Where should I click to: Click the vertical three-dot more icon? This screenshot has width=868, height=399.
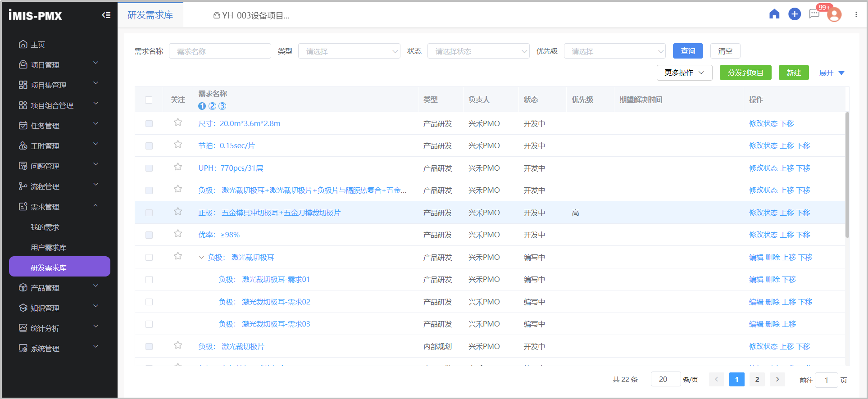[x=856, y=15]
